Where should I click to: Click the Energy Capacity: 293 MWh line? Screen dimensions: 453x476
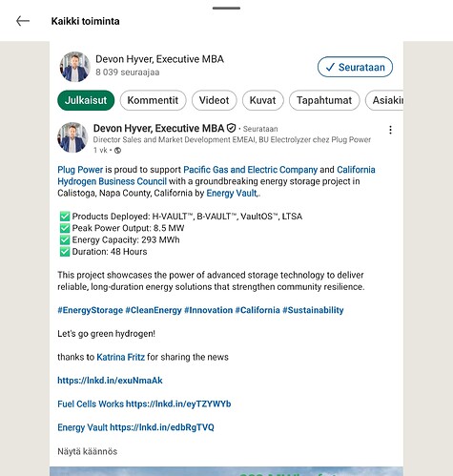120,240
